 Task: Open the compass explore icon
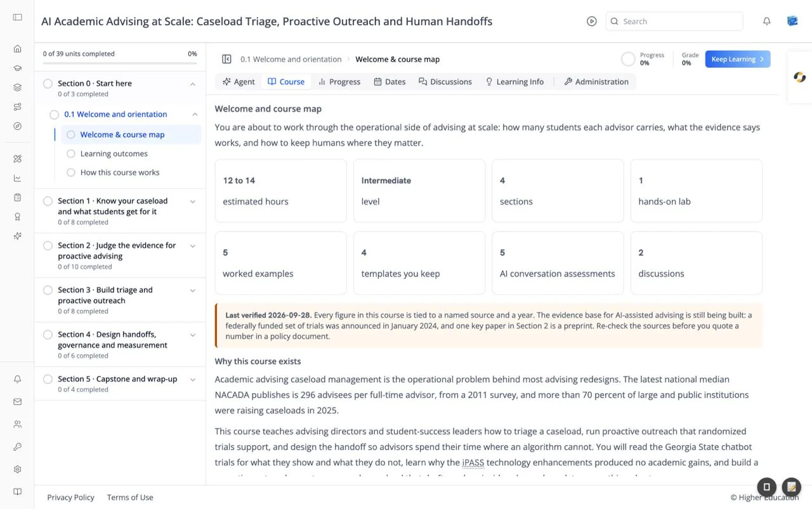[17, 126]
